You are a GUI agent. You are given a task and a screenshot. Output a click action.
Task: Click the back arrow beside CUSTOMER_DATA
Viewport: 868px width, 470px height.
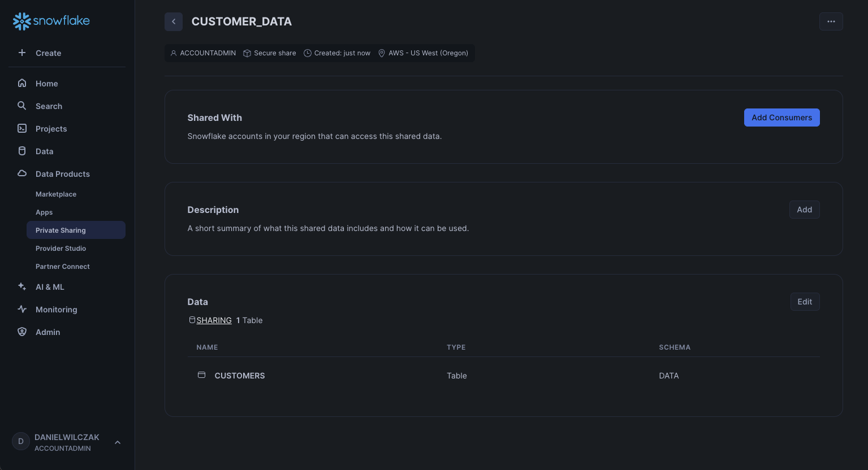click(174, 21)
